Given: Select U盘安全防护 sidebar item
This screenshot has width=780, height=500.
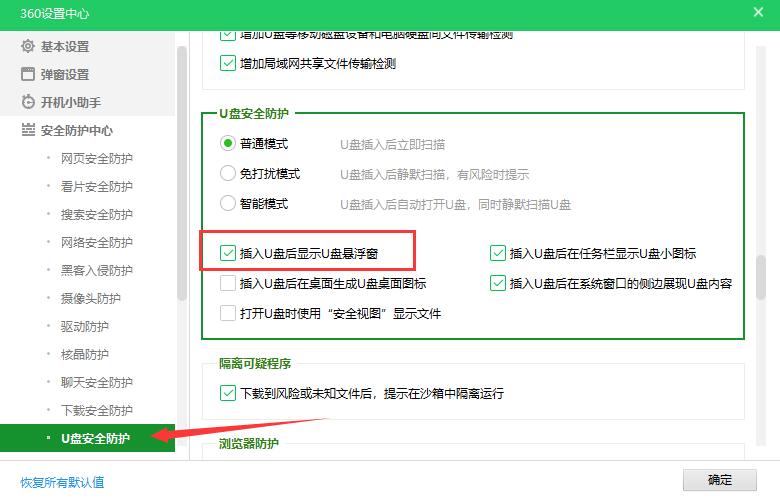Looking at the screenshot, I should click(x=95, y=438).
